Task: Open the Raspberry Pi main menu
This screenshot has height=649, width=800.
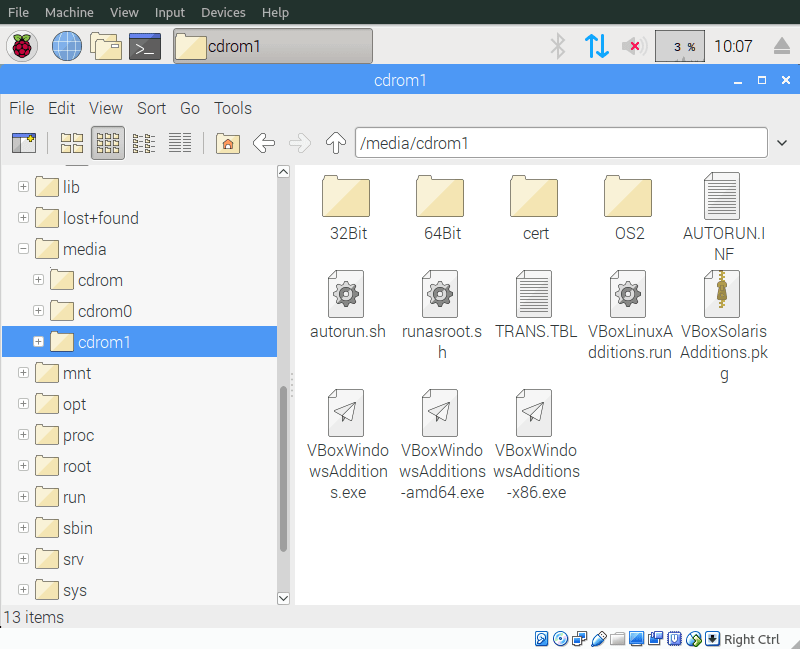Action: (22, 46)
